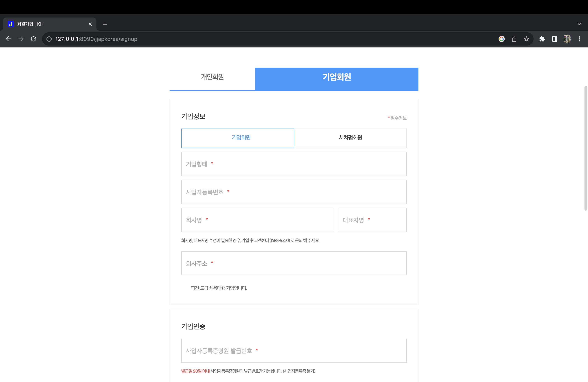The width and height of the screenshot is (588, 382).
Task: Click the browser profile avatar
Action: point(567,39)
